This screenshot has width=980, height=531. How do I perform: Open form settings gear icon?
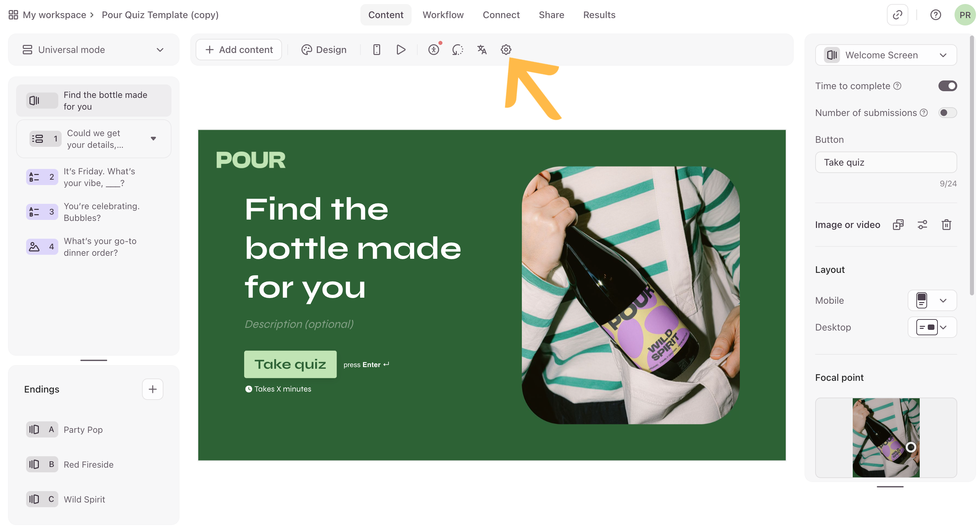(506, 50)
